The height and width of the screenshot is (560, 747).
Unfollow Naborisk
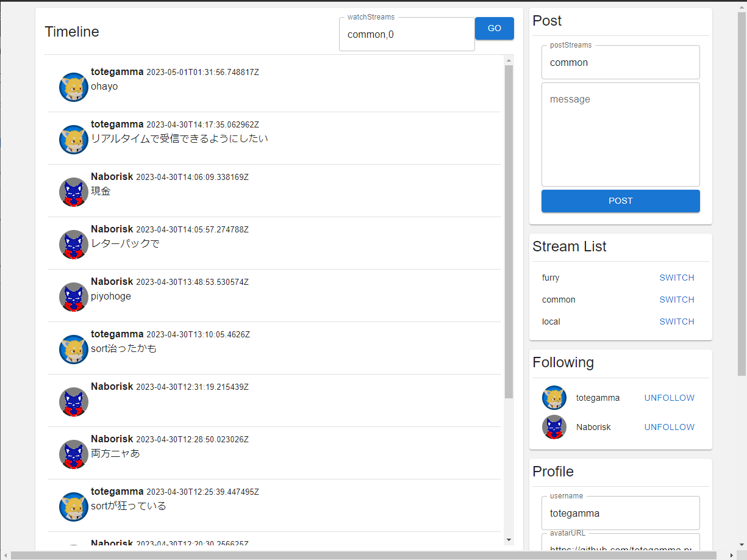[669, 427]
